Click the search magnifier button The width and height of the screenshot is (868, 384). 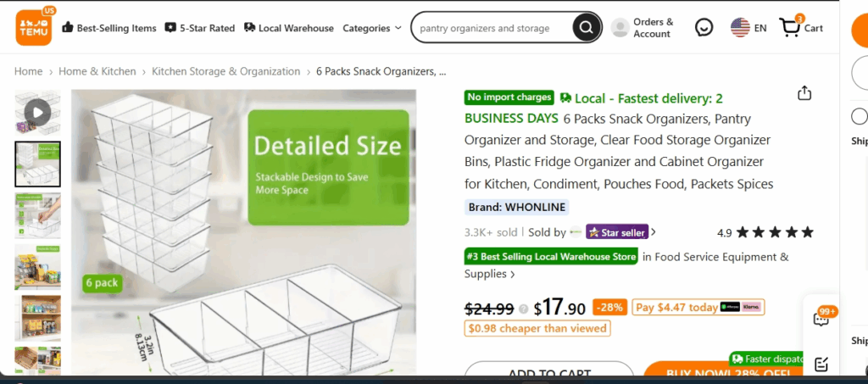tap(587, 28)
